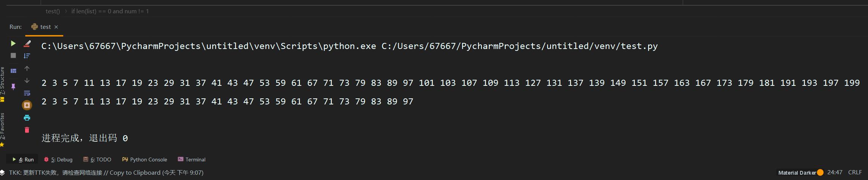Screen dimensions: 868x180
Task: Click the pencil edit icon beside the output
Action: (x=27, y=44)
